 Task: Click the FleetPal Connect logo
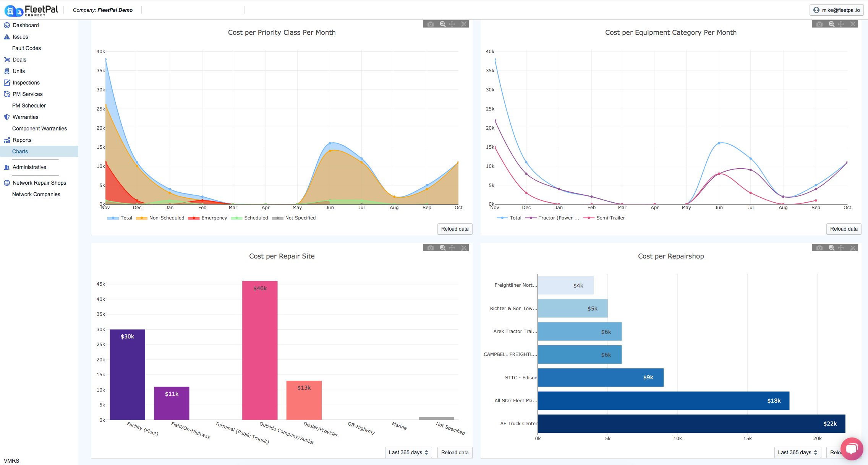pos(31,10)
